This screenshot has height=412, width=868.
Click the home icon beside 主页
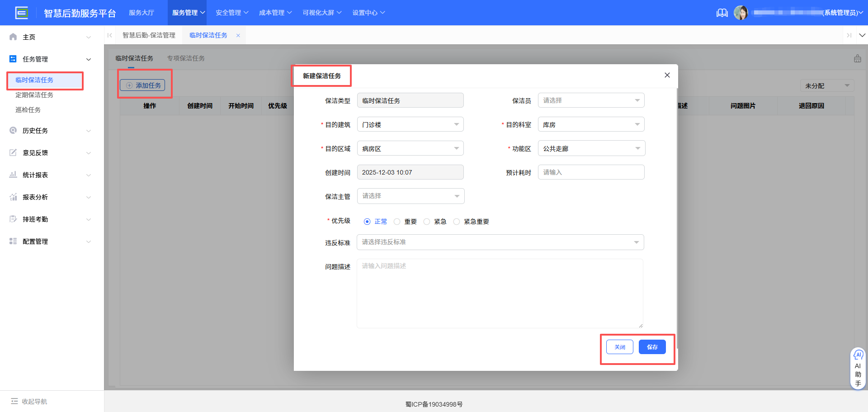pos(13,37)
